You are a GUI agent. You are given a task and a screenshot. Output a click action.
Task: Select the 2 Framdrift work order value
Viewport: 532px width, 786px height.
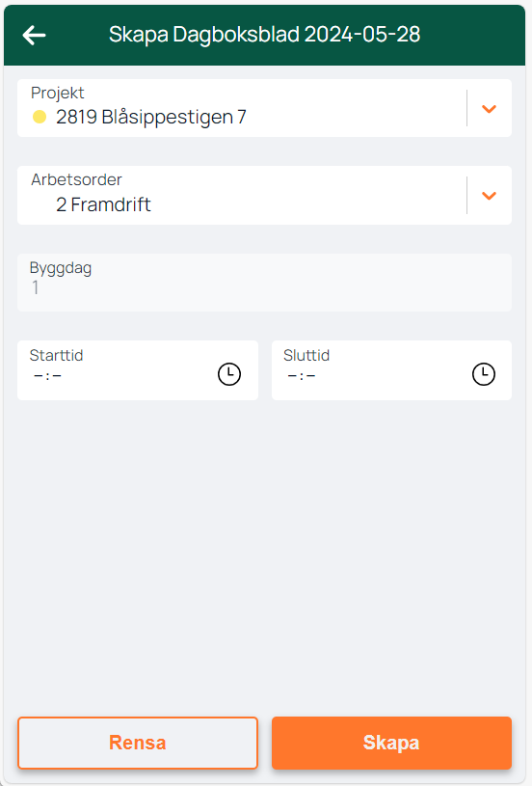(x=103, y=204)
